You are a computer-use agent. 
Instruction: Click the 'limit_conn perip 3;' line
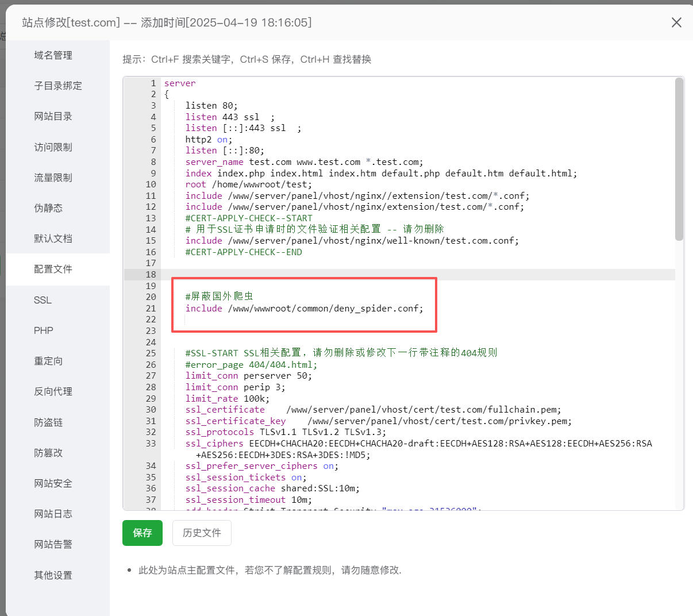[235, 387]
